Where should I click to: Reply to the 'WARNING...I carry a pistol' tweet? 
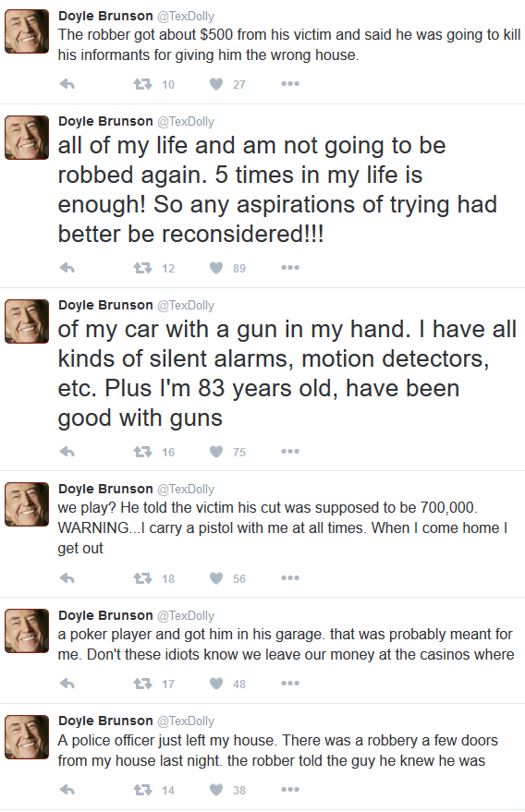[x=67, y=578]
